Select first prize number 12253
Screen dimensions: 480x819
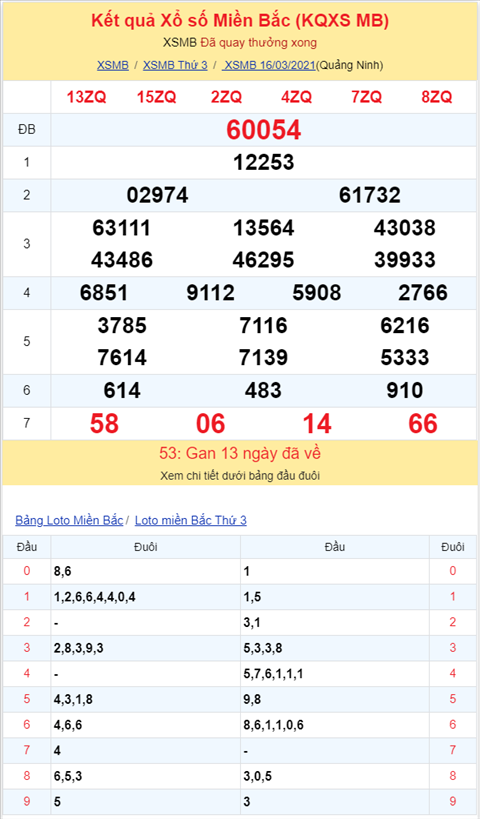click(x=264, y=162)
